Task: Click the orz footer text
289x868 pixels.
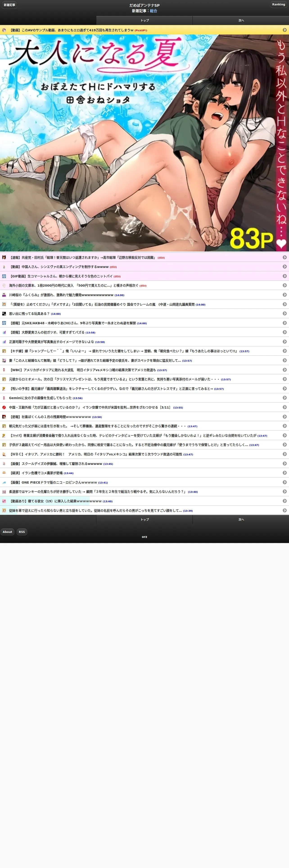Action: (144, 537)
